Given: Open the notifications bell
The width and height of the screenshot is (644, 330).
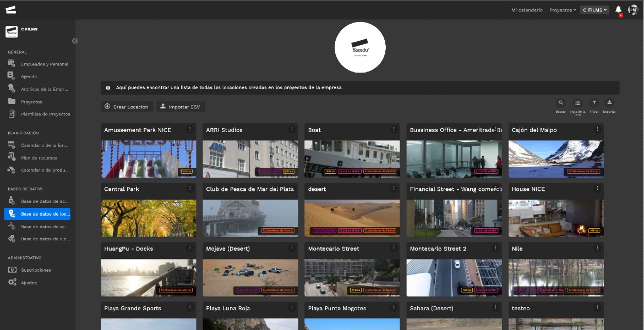Looking at the screenshot, I should 619,9.
